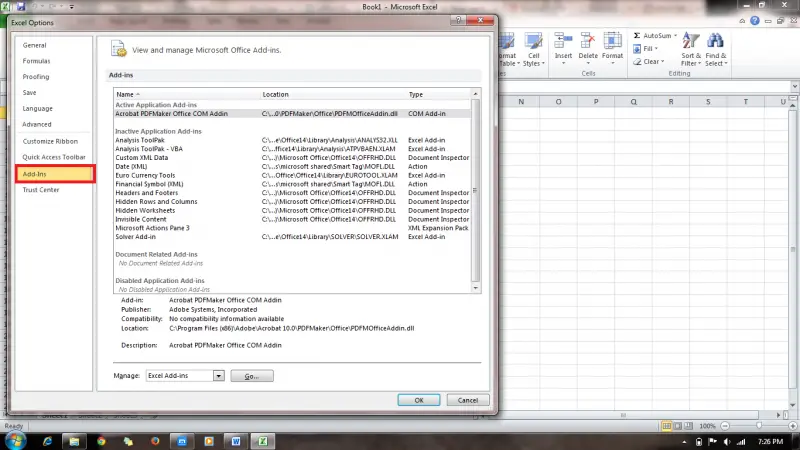Click the Excel Options dialog help button

(x=458, y=20)
